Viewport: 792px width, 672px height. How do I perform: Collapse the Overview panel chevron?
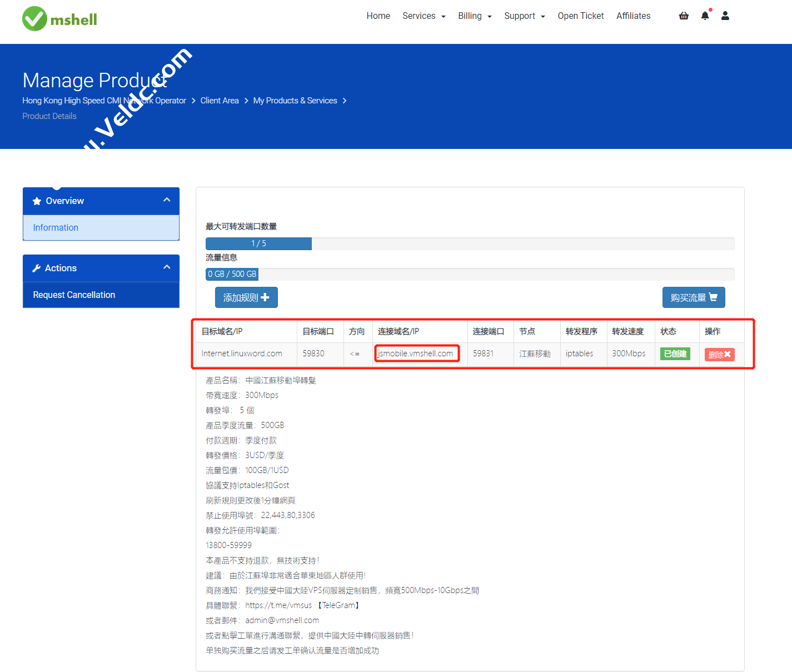point(167,200)
